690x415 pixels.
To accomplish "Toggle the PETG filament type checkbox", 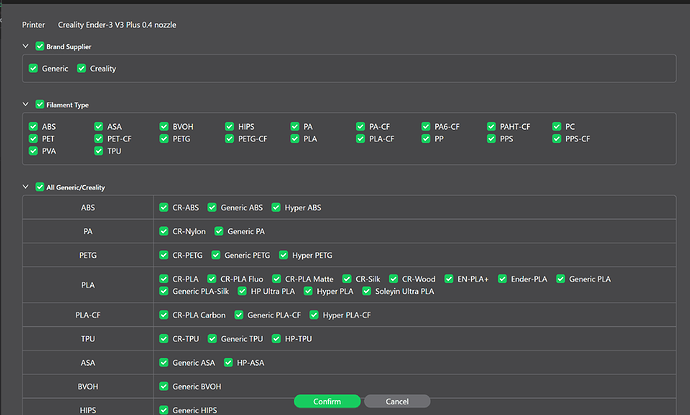I will [x=164, y=139].
